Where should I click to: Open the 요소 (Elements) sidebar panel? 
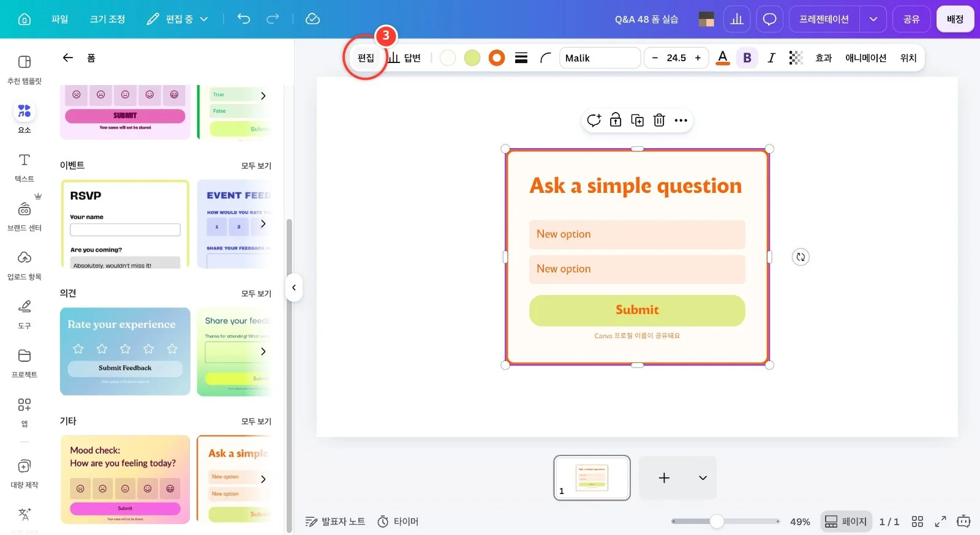pyautogui.click(x=24, y=117)
